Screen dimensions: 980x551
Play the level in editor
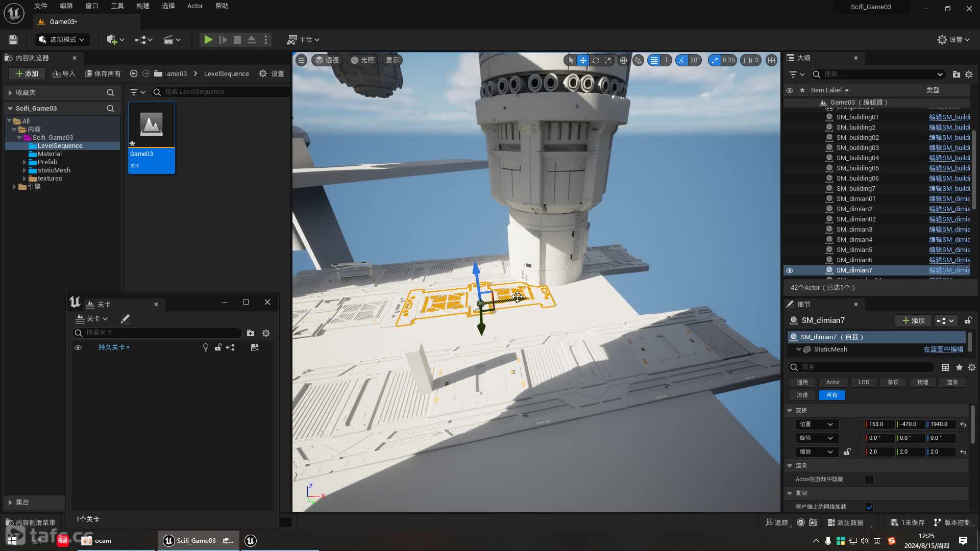(x=208, y=40)
